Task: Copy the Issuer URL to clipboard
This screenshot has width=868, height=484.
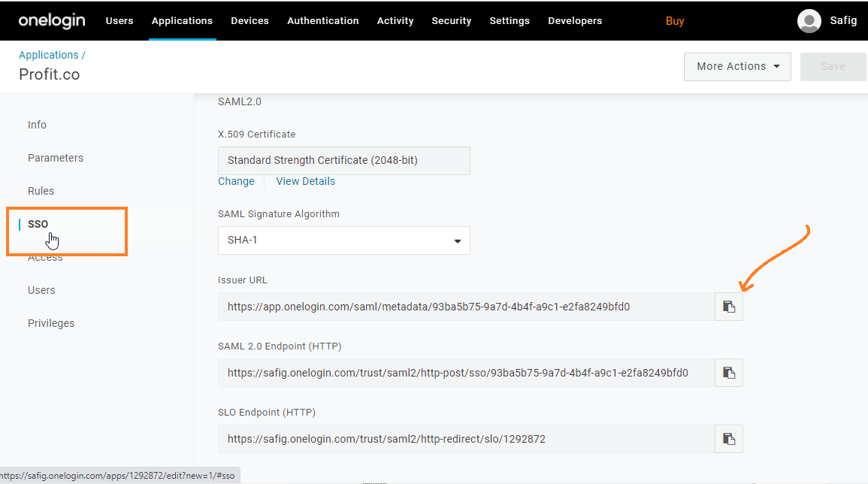Action: [x=728, y=307]
